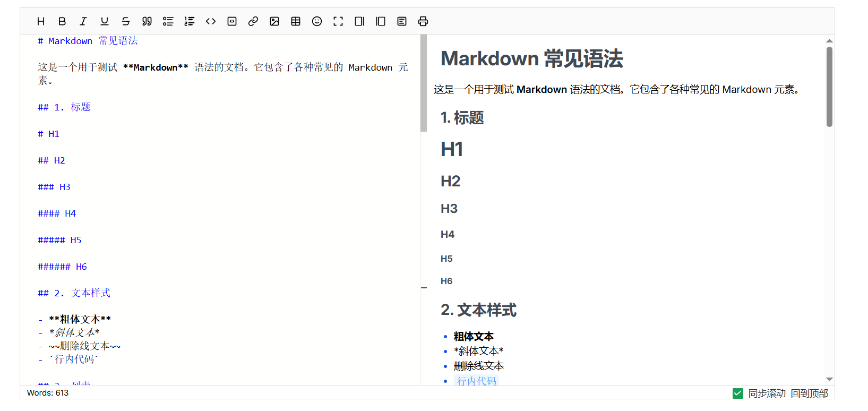The height and width of the screenshot is (411, 868).
Task: Click the '## H2' line in the editor
Action: tap(51, 160)
